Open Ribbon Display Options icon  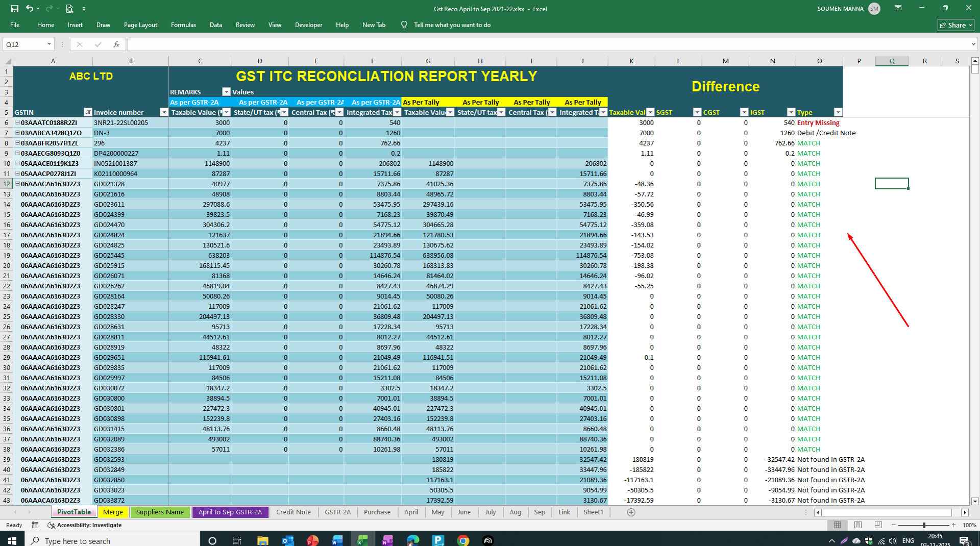[x=898, y=8]
